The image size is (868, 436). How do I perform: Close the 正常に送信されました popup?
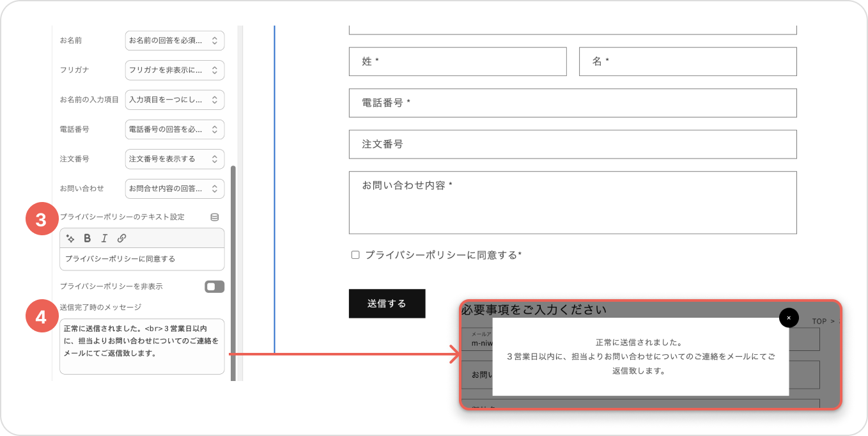tap(789, 318)
